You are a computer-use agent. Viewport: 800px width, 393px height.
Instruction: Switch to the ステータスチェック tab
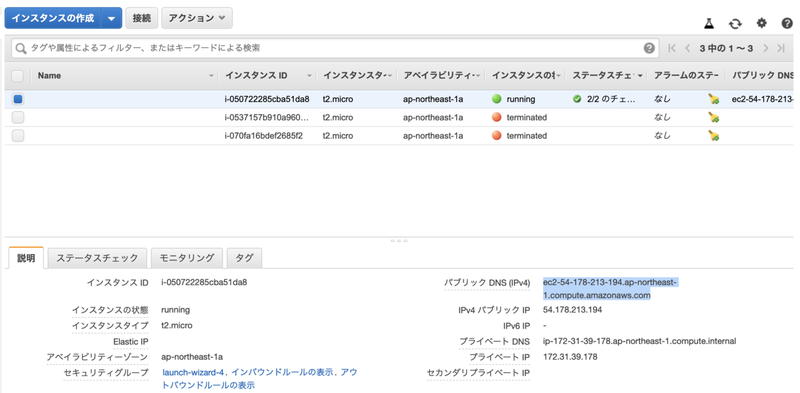pyautogui.click(x=97, y=258)
